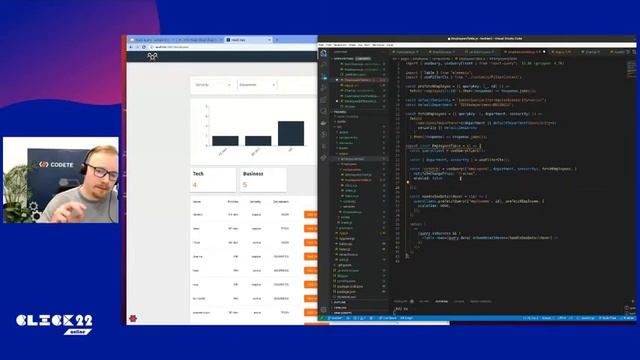Expand the Timeline section in Explorer
The width and height of the screenshot is (640, 360).
pos(340,308)
